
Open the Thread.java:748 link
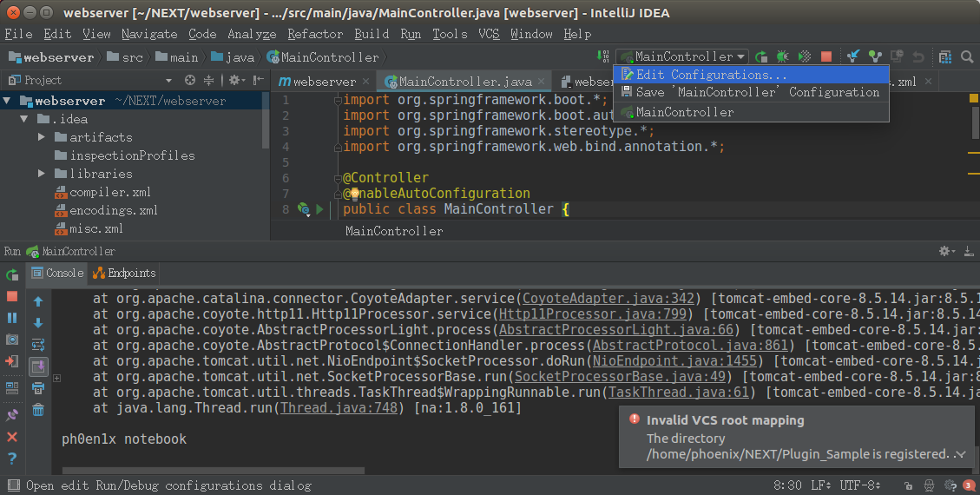click(x=339, y=407)
